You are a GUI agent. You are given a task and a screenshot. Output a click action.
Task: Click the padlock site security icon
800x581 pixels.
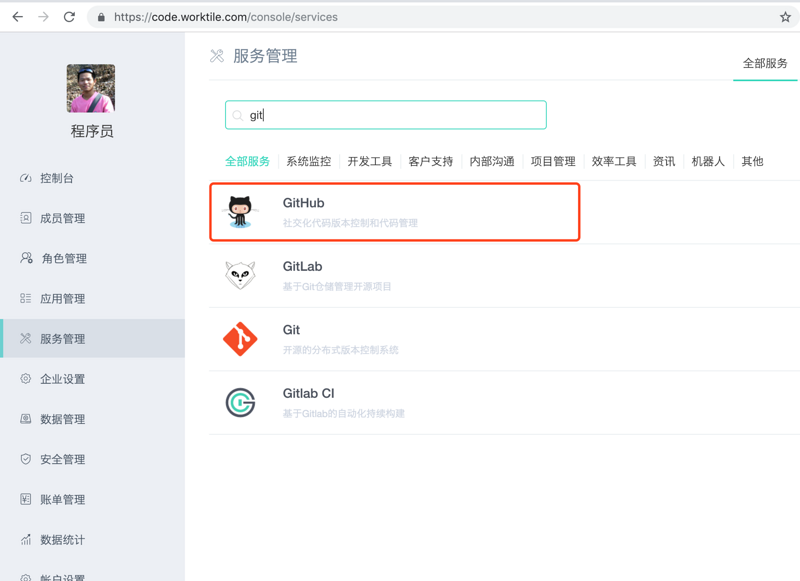101,17
